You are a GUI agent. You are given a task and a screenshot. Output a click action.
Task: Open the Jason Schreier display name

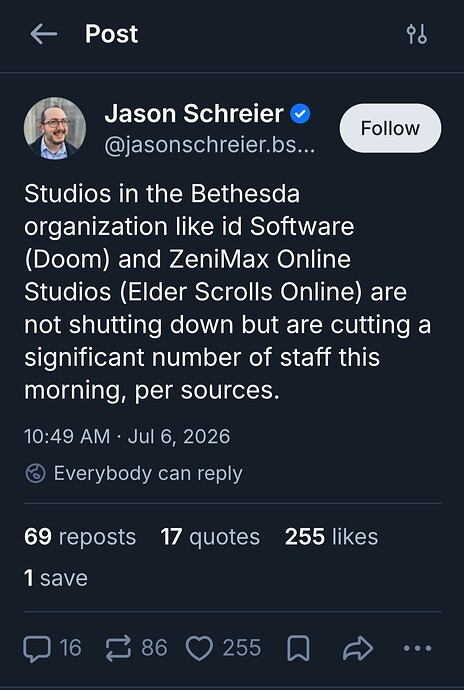(194, 114)
